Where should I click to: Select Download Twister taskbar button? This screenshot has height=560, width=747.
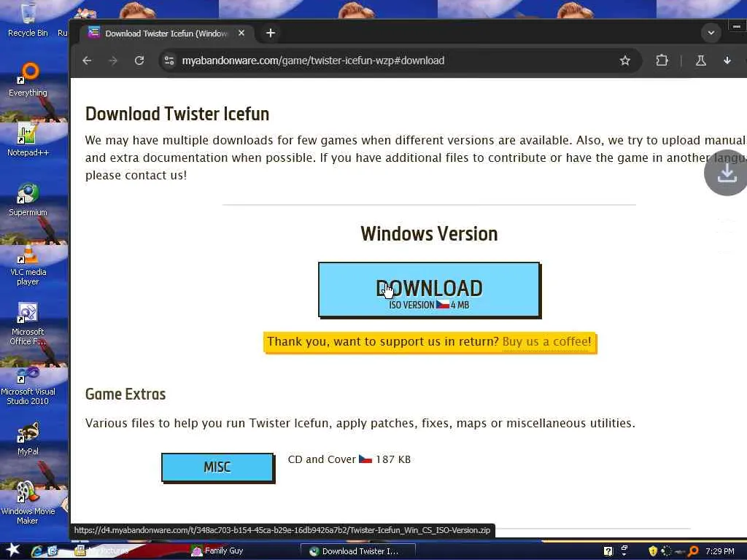pyautogui.click(x=358, y=551)
